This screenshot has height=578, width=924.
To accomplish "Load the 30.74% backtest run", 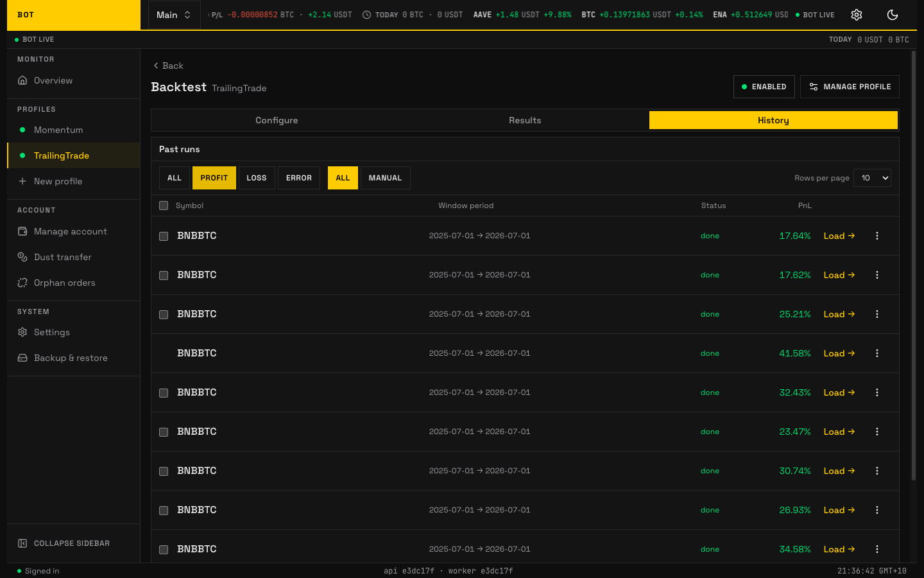I will [x=839, y=471].
